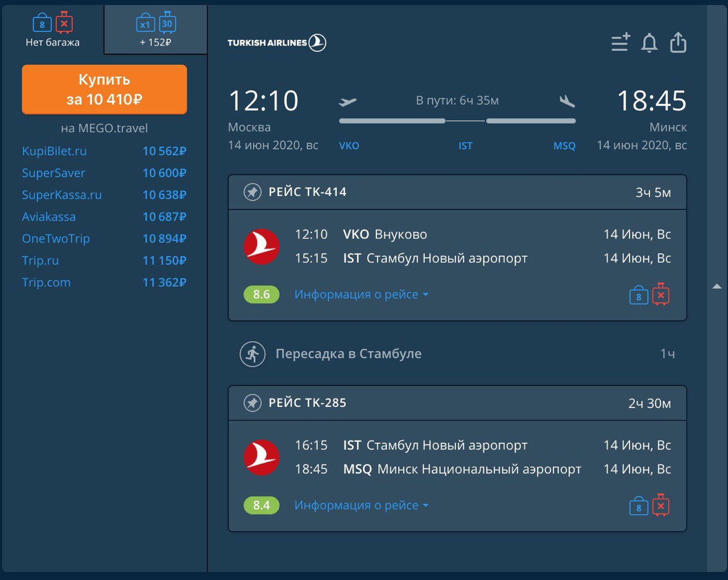Click the IST airport code on route line

465,146
